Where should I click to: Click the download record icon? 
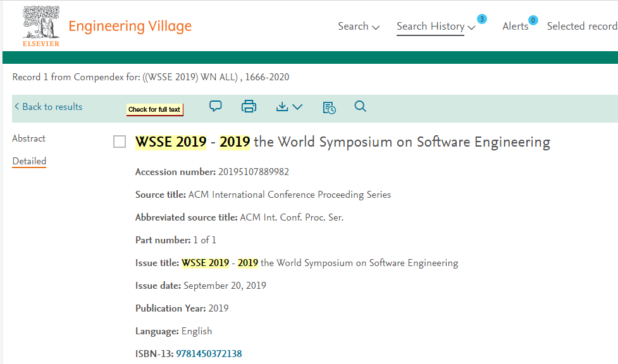coord(282,107)
